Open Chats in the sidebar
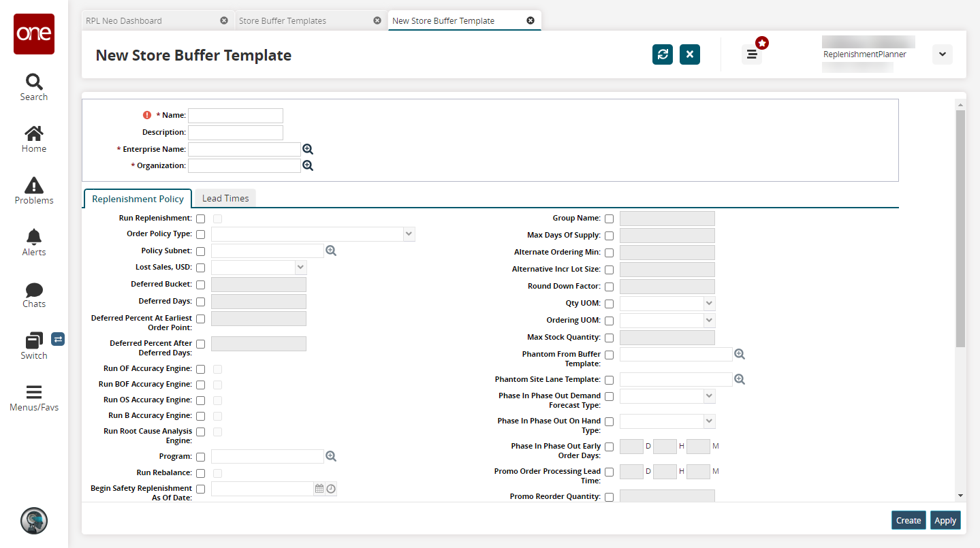The image size is (980, 548). (x=34, y=294)
